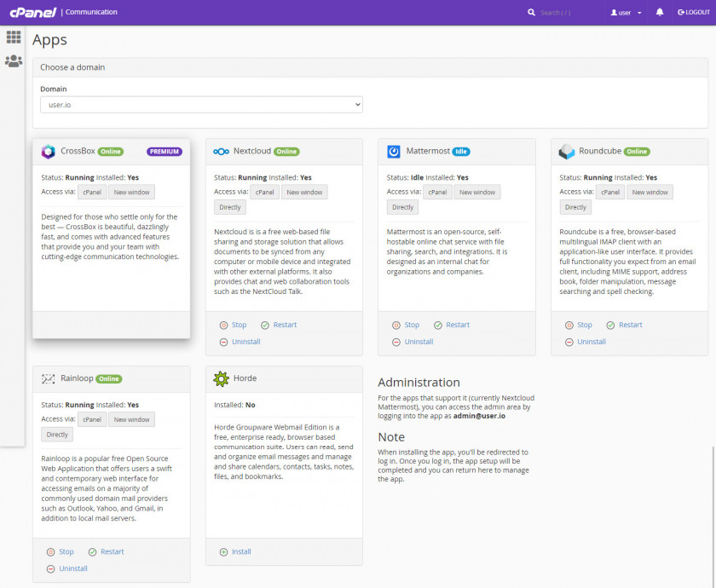Viewport: 716px width, 588px height.
Task: Click the Roundcube Uninstall minus icon
Action: pyautogui.click(x=569, y=342)
